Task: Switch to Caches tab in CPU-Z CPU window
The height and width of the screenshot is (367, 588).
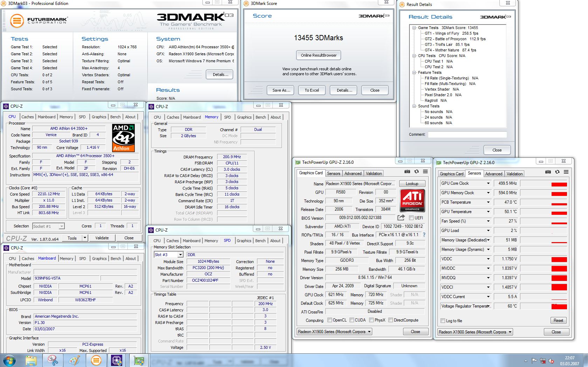Action: 28,117
